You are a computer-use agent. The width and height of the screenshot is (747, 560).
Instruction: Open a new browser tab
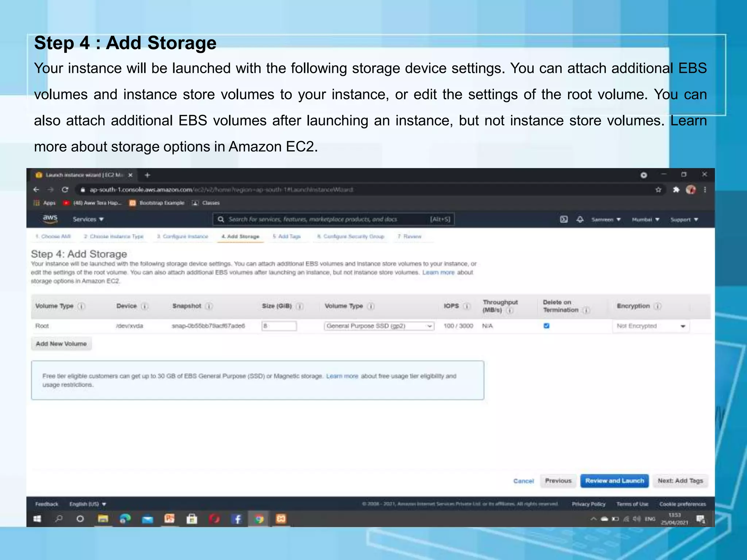pos(147,175)
